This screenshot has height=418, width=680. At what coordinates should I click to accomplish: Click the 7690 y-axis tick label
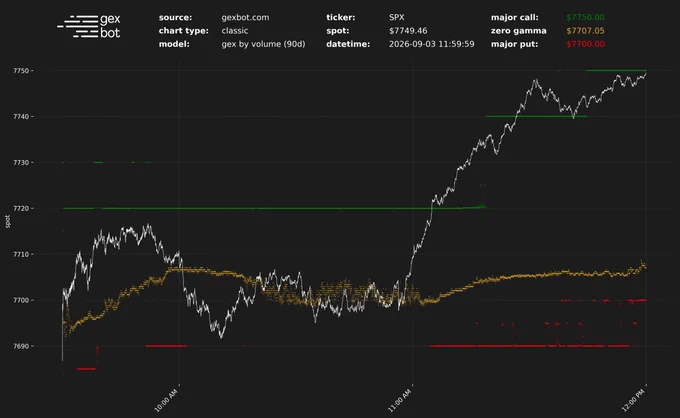21,346
